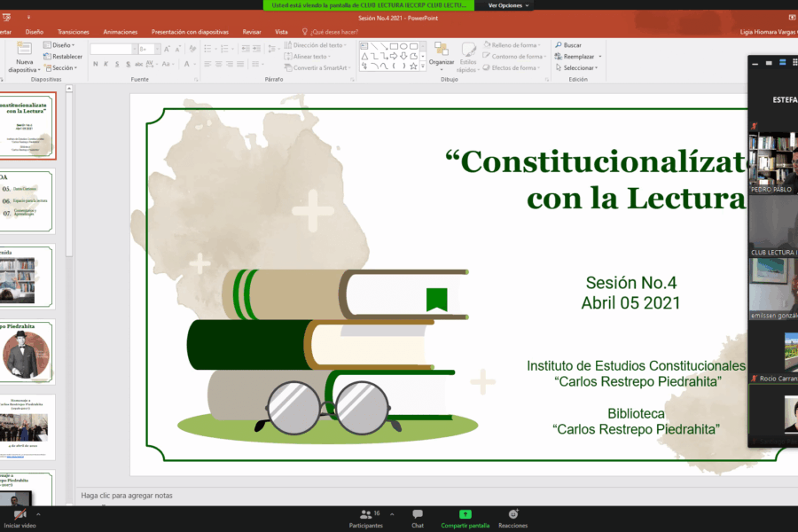Expand the Seleccionar dropdown

(x=578, y=67)
